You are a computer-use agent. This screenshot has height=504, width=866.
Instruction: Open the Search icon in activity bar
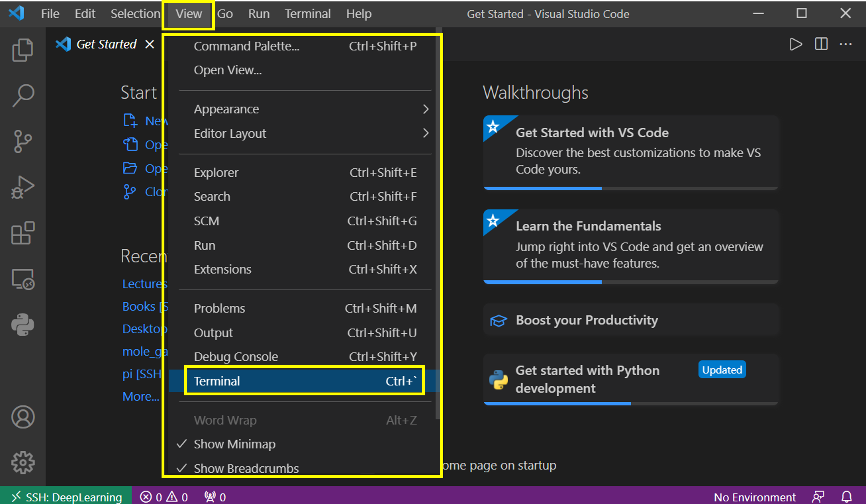tap(23, 95)
